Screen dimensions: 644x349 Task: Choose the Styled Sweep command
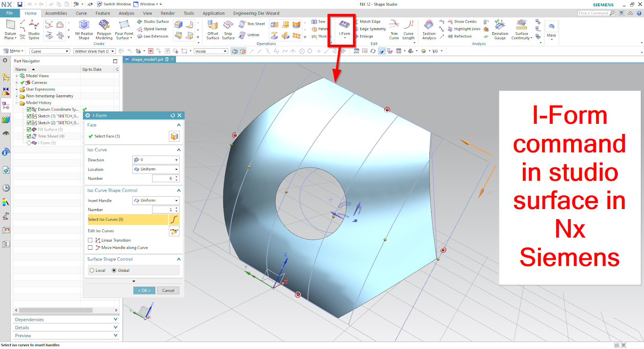(152, 29)
